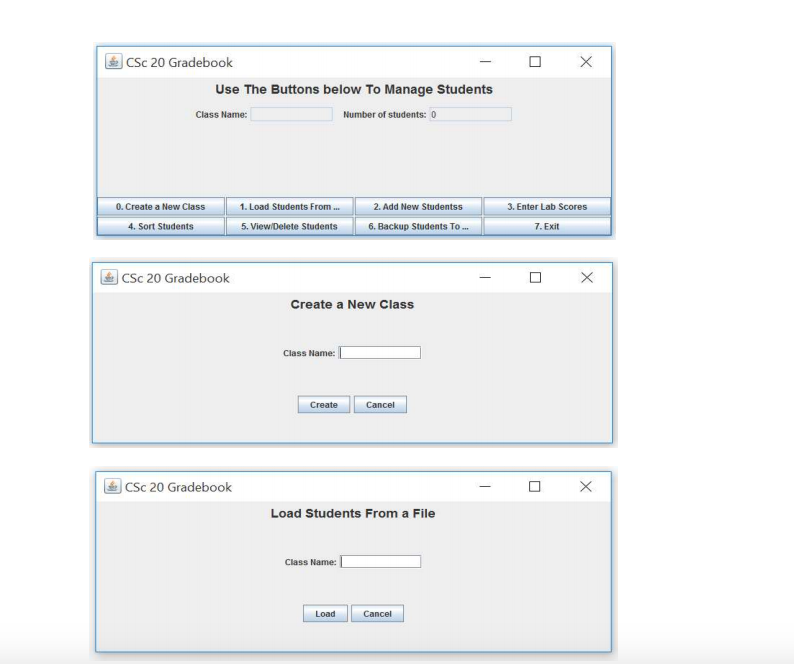Click the Number of students field

tap(470, 114)
